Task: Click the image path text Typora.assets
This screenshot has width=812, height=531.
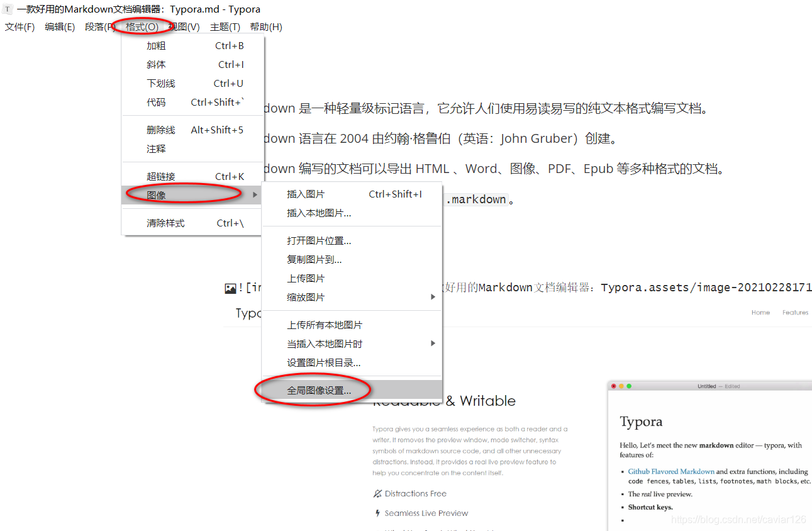Action: tap(645, 288)
